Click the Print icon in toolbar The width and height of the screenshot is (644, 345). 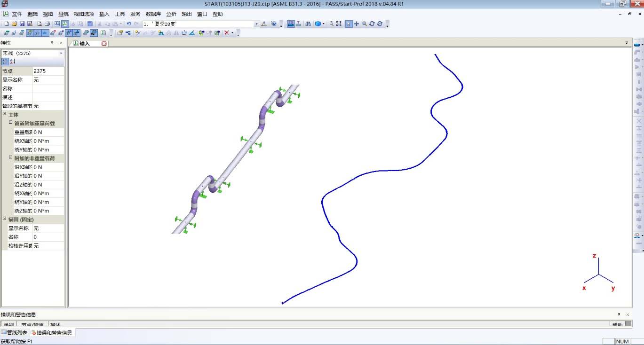coord(47,24)
